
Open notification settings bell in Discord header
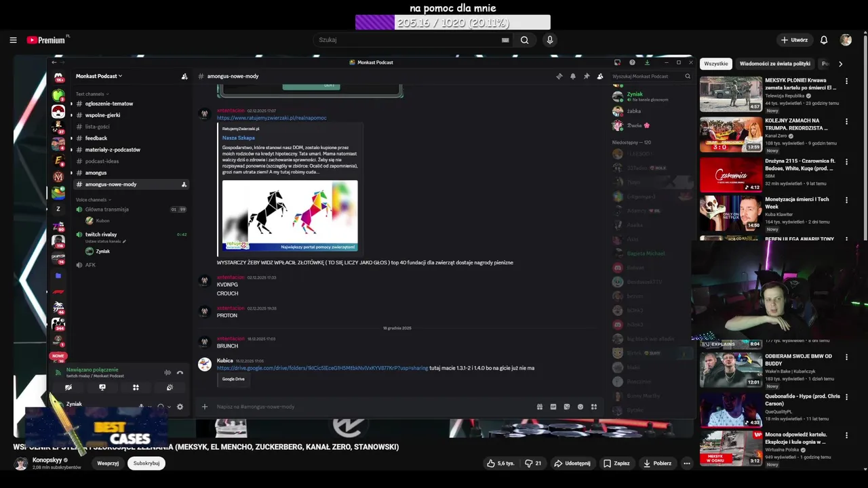[x=573, y=76]
